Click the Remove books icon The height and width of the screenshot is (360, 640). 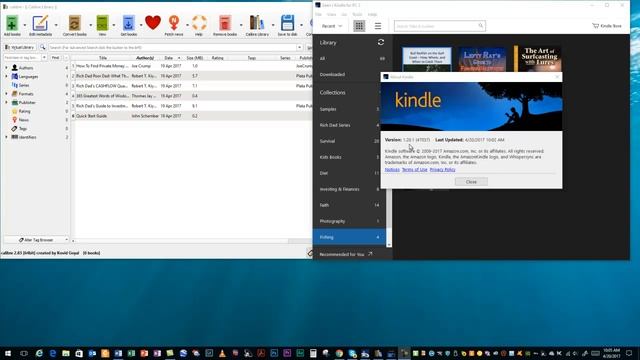coord(224,23)
